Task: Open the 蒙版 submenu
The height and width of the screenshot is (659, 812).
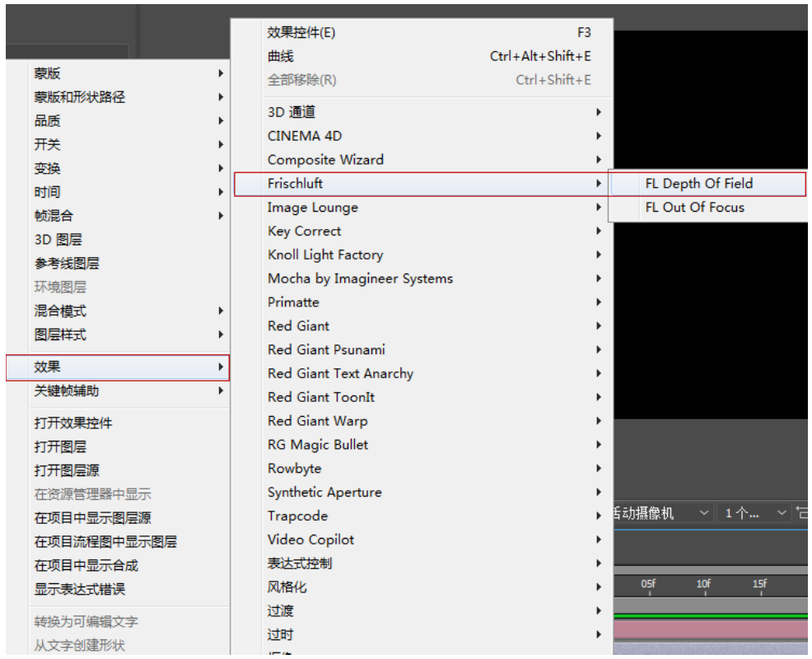Action: click(x=118, y=73)
